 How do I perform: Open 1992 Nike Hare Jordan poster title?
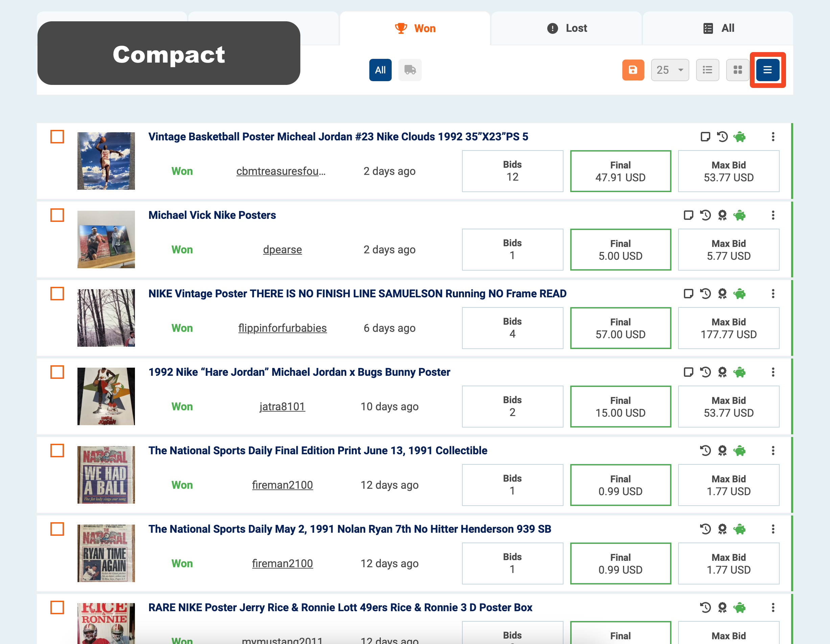point(299,372)
